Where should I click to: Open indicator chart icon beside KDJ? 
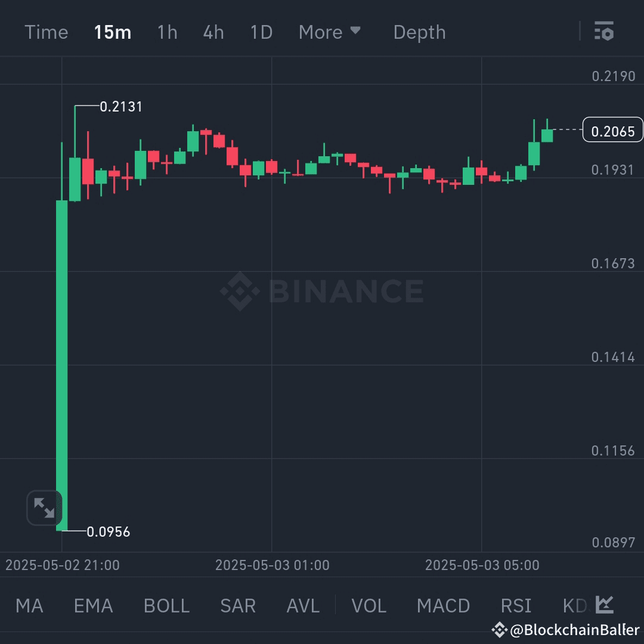point(604,605)
